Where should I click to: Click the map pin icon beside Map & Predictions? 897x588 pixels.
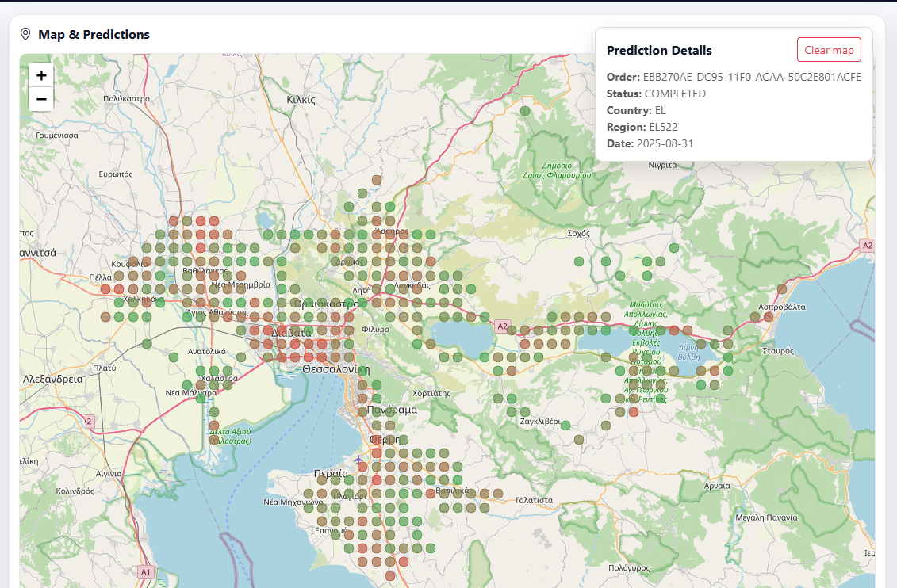26,34
